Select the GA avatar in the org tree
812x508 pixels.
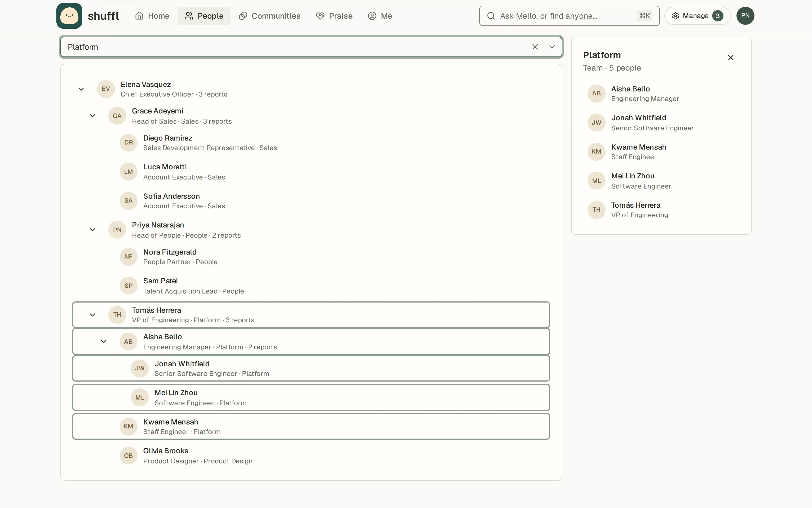[x=117, y=116]
